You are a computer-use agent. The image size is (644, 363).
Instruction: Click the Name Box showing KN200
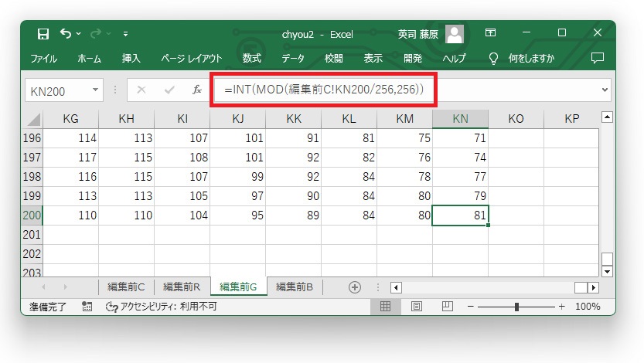[x=57, y=90]
